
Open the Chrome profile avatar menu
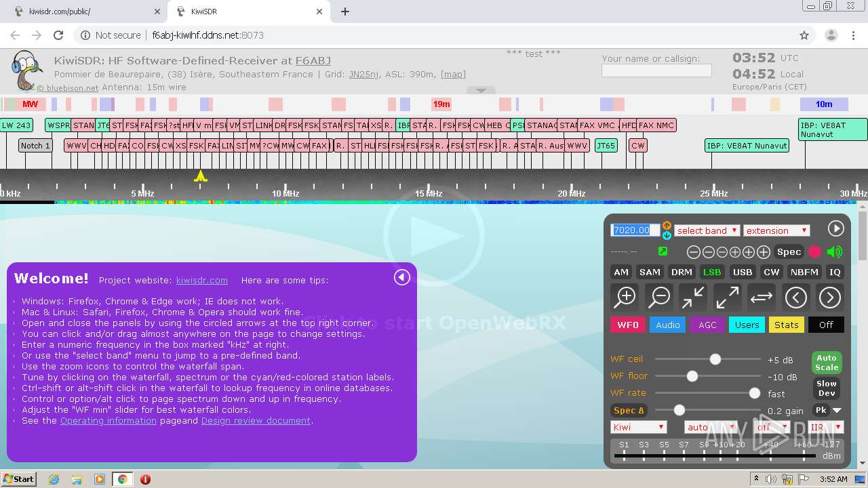pyautogui.click(x=831, y=35)
